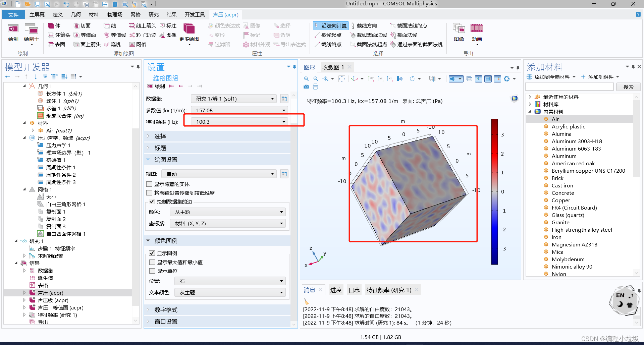Viewport: 644px width, 345px height.
Task: Take a snapshot with camera icon
Action: click(306, 87)
